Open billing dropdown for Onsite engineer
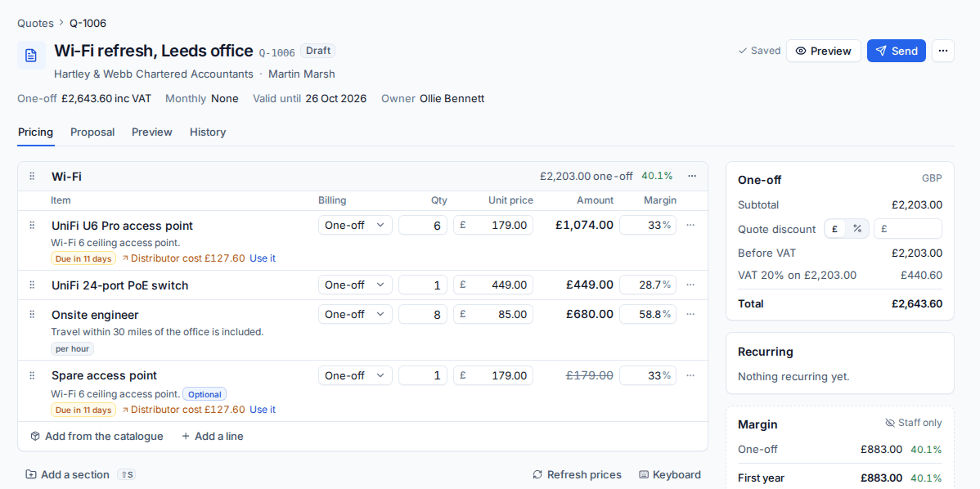The width and height of the screenshot is (980, 489). (355, 314)
